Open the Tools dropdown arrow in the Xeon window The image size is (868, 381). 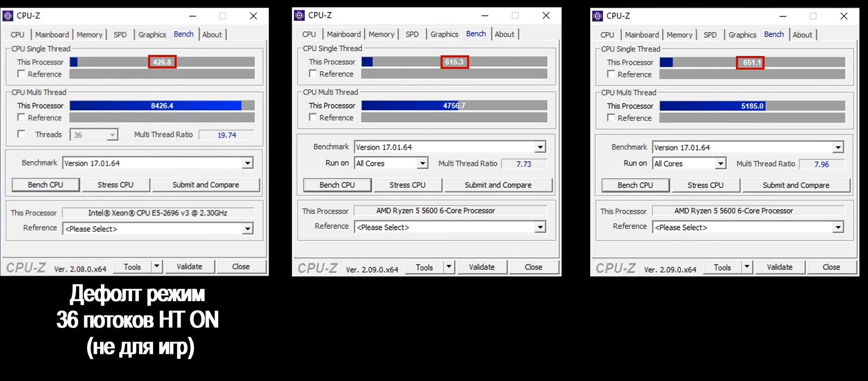[157, 266]
